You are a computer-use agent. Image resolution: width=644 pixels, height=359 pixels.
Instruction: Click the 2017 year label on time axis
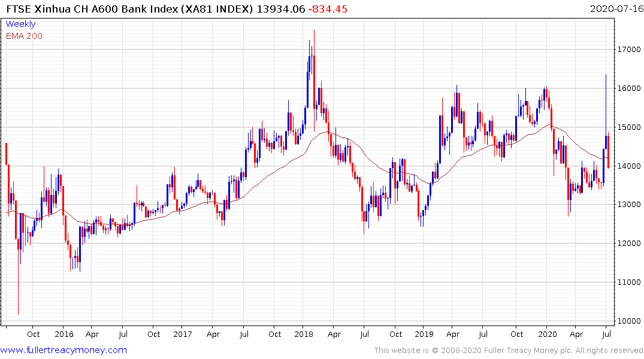coord(182,334)
